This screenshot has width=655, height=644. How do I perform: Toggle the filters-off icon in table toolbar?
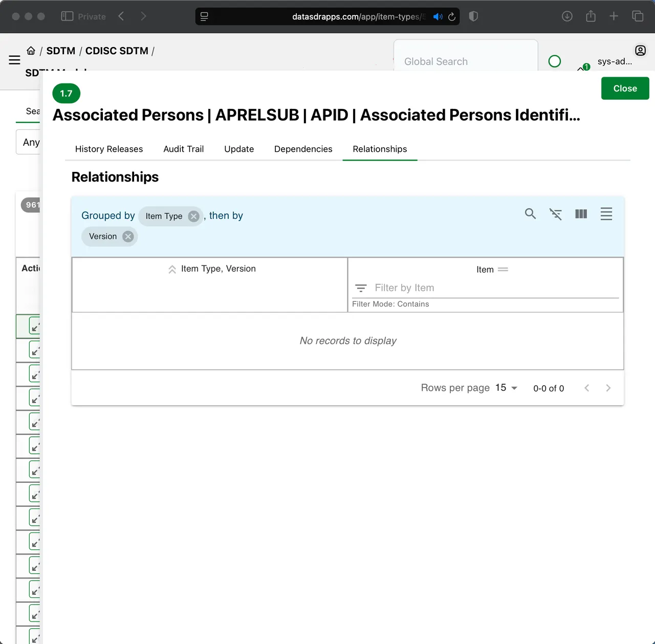[555, 214]
